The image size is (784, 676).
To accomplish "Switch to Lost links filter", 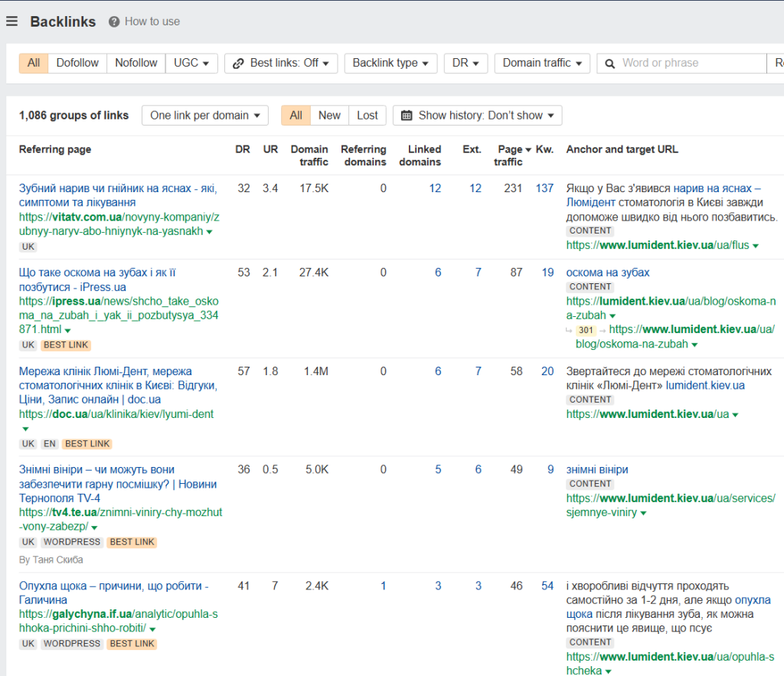I will [x=367, y=116].
